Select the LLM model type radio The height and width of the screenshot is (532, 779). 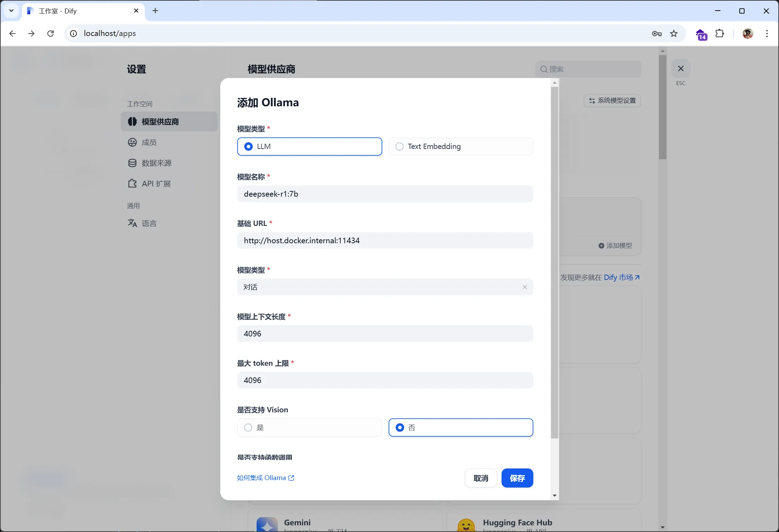[310, 147]
